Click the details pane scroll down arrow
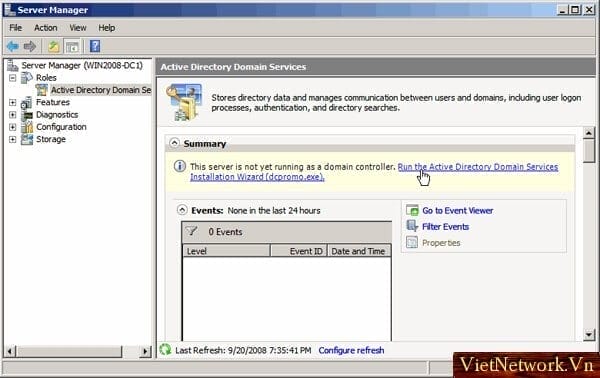600x378 pixels. (x=589, y=335)
